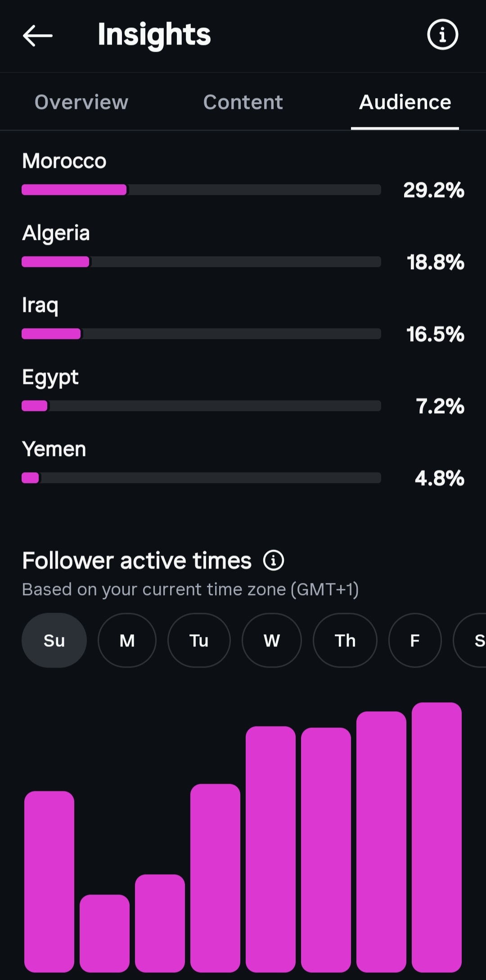Tap the back arrow icon
This screenshot has height=980, width=486.
pos(38,36)
